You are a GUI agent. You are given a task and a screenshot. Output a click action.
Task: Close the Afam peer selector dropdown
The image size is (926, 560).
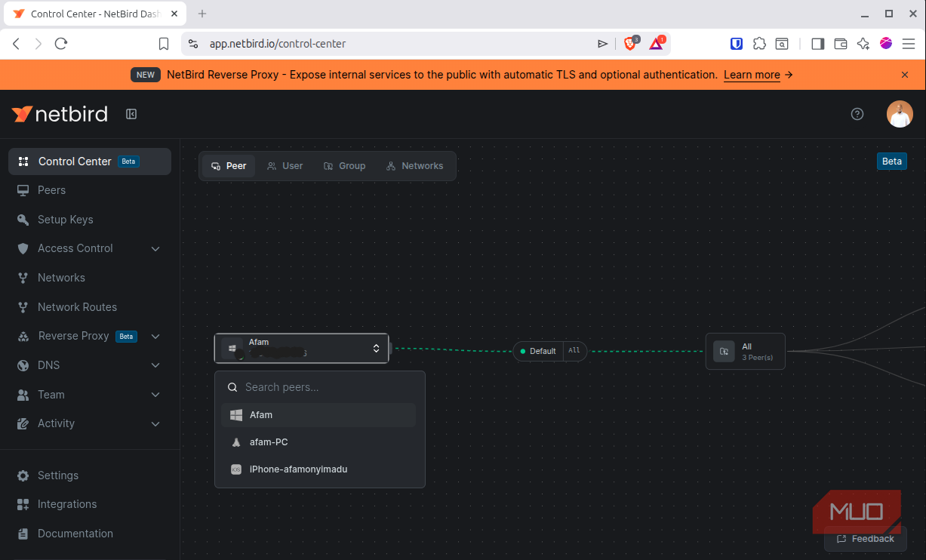[301, 348]
